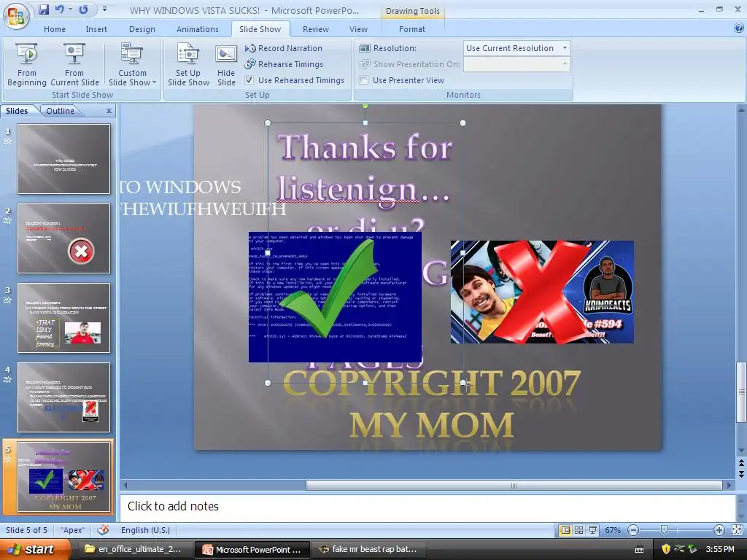
Task: Click the Apex theme name in status bar
Action: (73, 530)
